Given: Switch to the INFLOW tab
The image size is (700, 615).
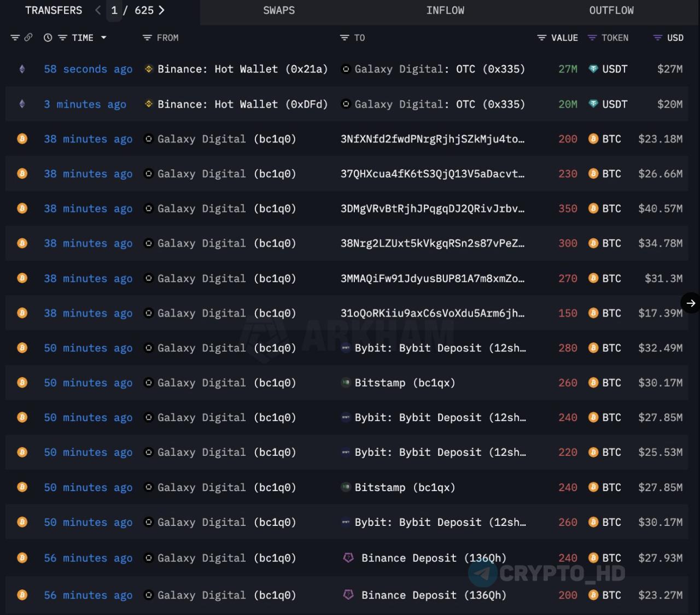Looking at the screenshot, I should click(445, 10).
